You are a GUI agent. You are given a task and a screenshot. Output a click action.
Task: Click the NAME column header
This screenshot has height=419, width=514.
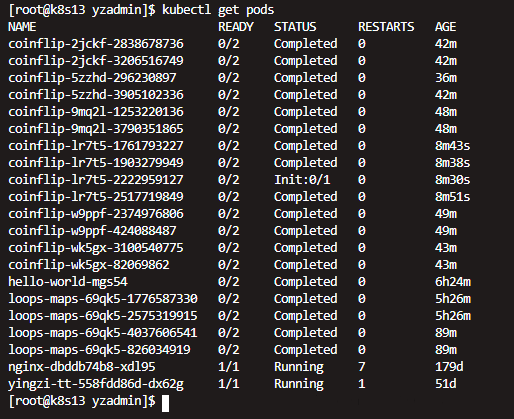(x=22, y=27)
